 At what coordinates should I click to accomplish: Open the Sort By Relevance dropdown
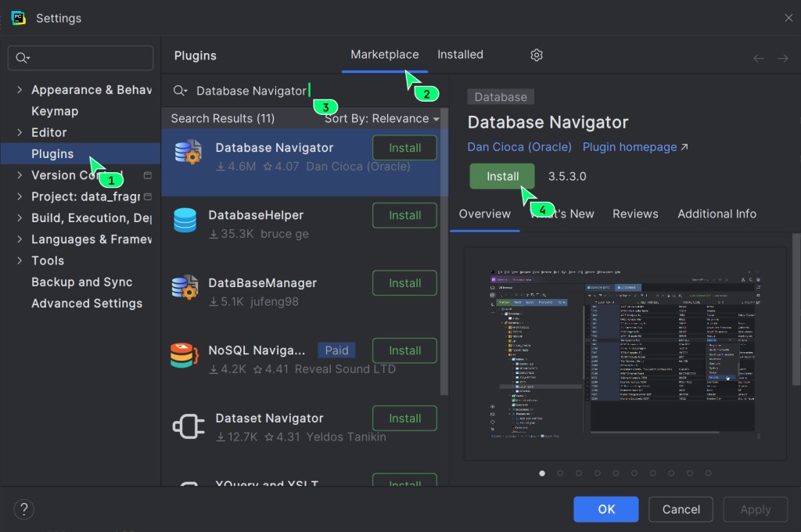[382, 118]
